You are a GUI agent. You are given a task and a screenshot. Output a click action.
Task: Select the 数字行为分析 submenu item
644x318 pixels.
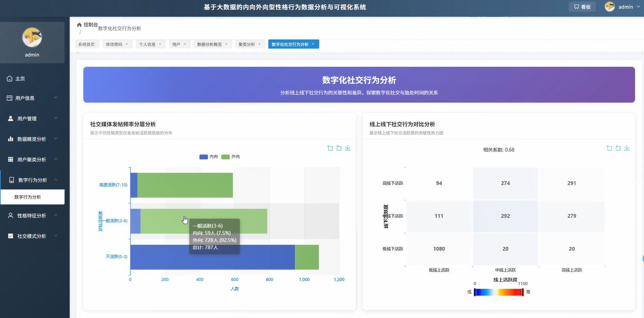(x=33, y=197)
